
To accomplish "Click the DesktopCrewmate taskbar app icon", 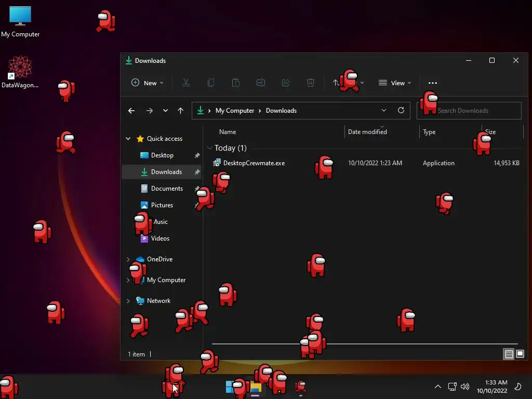I will click(x=301, y=387).
